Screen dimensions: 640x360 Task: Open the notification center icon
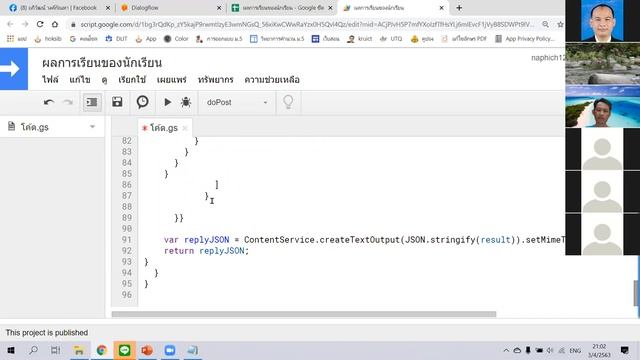pyautogui.click(x=624, y=350)
